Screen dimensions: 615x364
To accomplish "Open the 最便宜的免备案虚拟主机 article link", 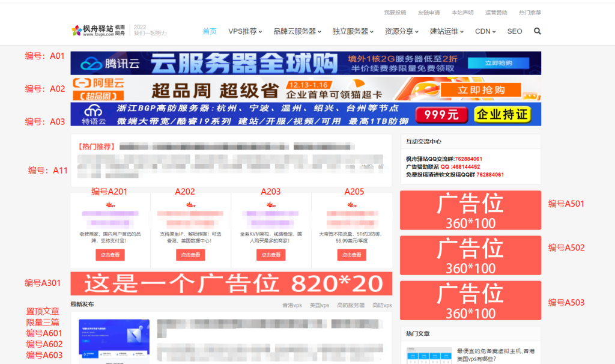I will coord(495,355).
